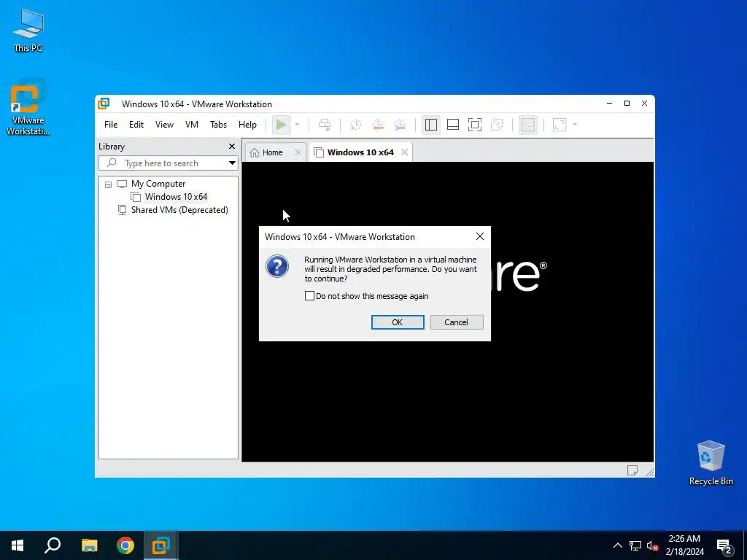Image resolution: width=747 pixels, height=560 pixels.
Task: Click the stretch guest display icon
Action: 560,125
